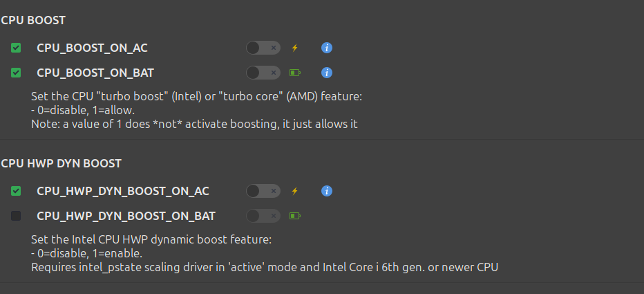
Task: Click the lightning bolt icon for CPU_HWP_DYN_BOOST_ON_AC
Action: click(x=295, y=191)
